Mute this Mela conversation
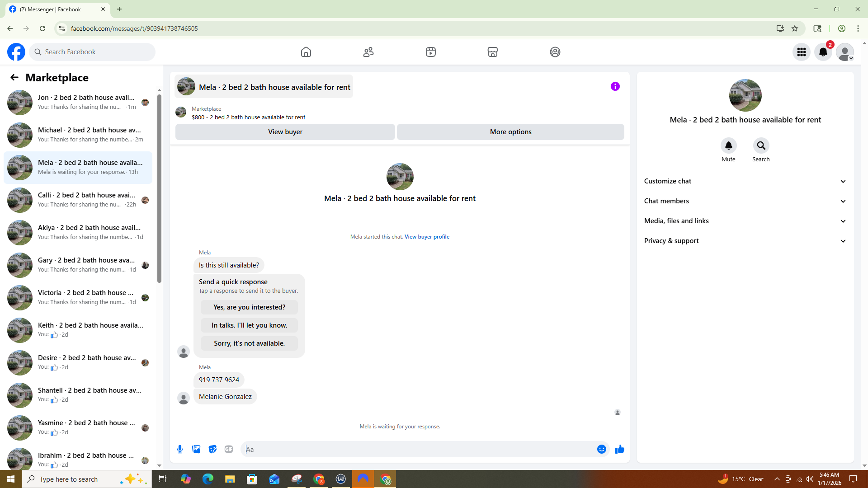This screenshot has height=488, width=868. pyautogui.click(x=728, y=146)
